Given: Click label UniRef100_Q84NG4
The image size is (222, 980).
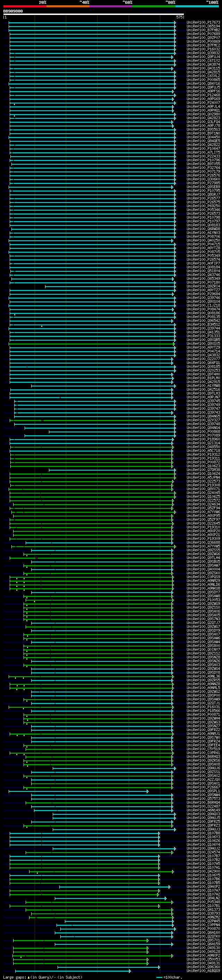Looking at the screenshot, I should tap(203, 427).
